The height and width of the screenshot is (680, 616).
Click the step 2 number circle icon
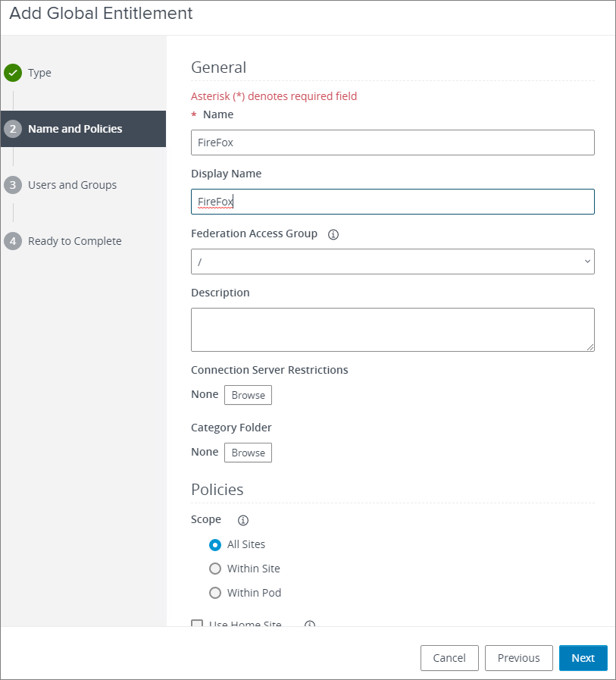pyautogui.click(x=13, y=129)
